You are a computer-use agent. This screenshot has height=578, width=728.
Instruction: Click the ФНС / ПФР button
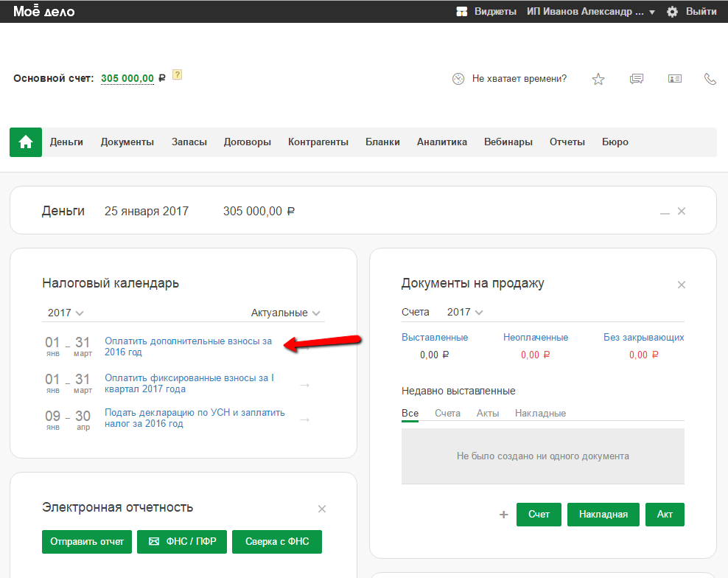[x=182, y=542]
